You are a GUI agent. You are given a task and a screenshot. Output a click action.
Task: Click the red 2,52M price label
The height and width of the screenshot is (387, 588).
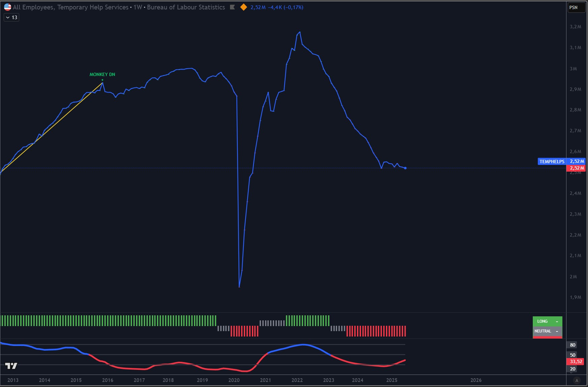pos(577,168)
